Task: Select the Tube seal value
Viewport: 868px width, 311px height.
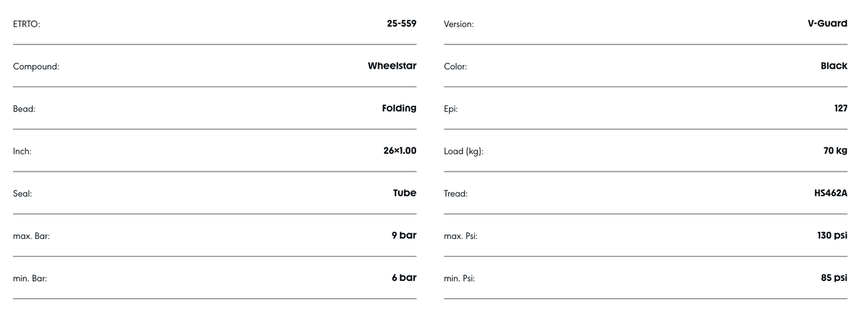Action: pos(405,193)
